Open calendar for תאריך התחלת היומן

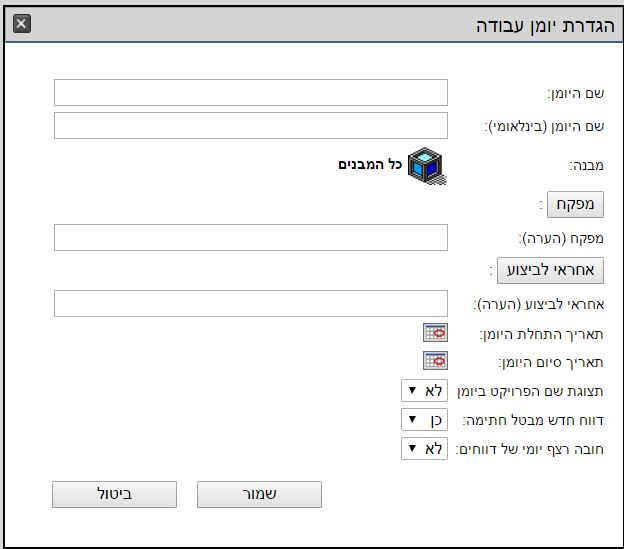tap(435, 333)
